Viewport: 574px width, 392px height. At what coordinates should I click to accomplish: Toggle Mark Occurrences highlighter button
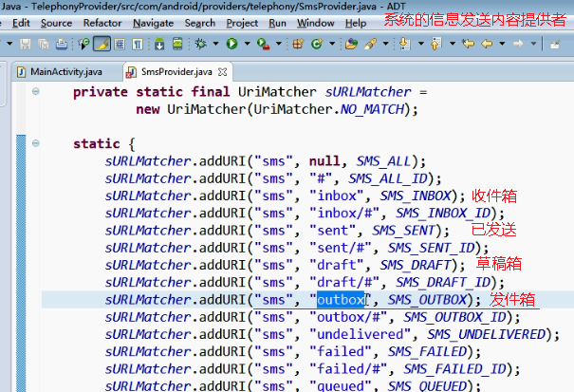[x=102, y=44]
